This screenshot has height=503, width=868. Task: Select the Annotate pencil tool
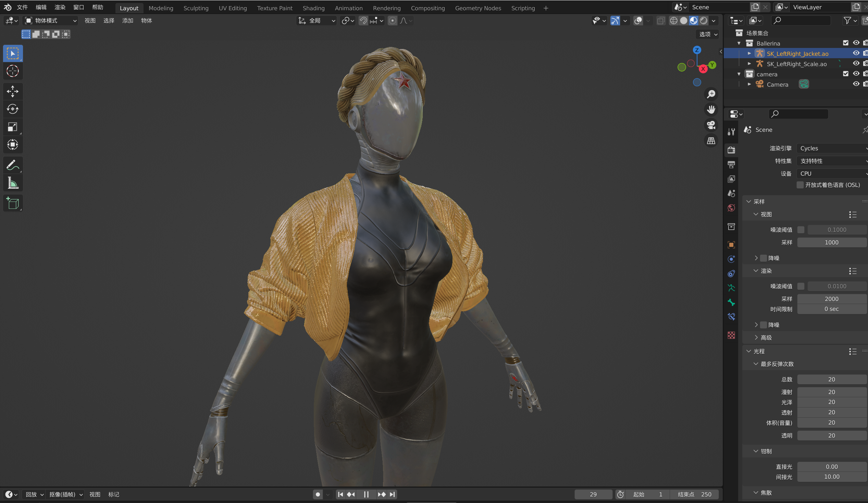click(13, 165)
